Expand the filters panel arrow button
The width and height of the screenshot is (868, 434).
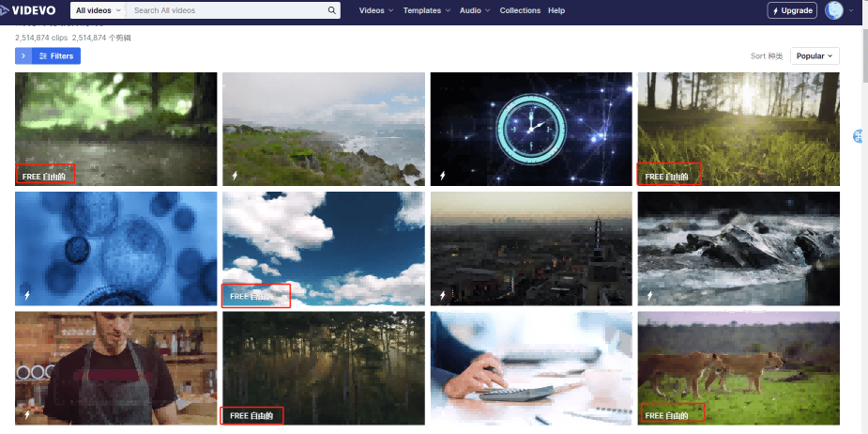pyautogui.click(x=23, y=56)
